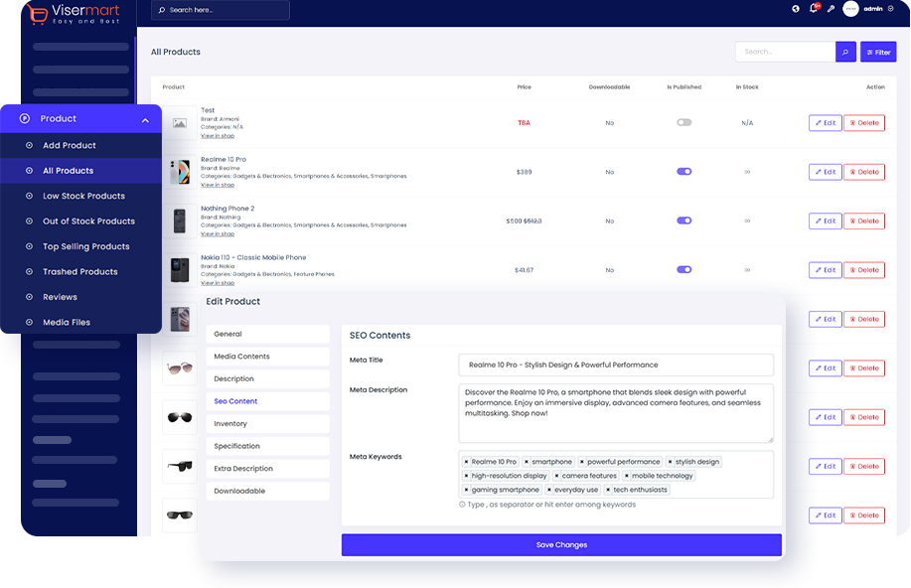
Task: Toggle published switch for Nothing Phone 2
Action: click(x=683, y=220)
